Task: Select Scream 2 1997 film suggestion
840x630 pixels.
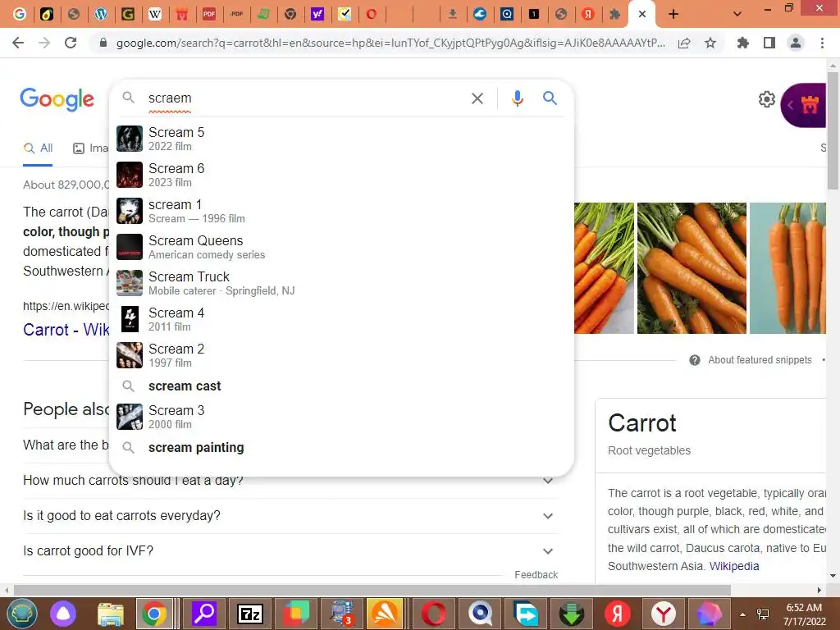Action: click(x=341, y=355)
